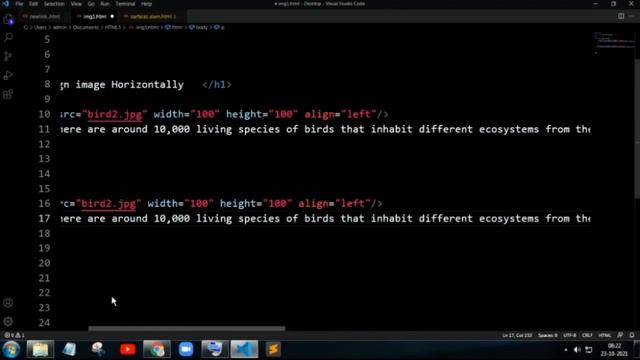Open the Edit menu
The width and height of the screenshot is (640, 360).
tap(33, 4)
